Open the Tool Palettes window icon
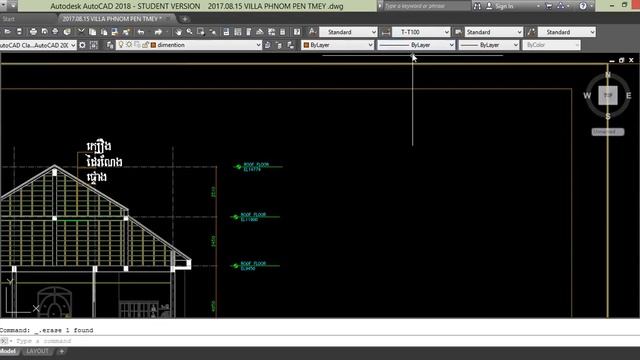 coord(249,32)
